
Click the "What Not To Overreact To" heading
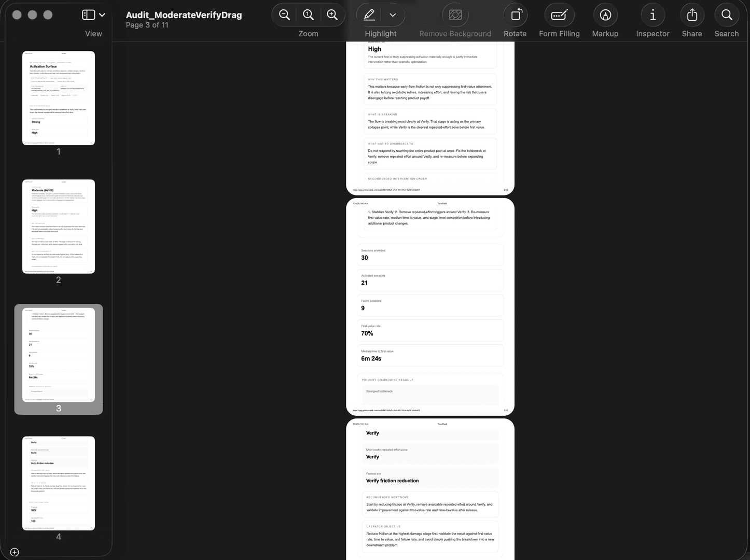[391, 144]
